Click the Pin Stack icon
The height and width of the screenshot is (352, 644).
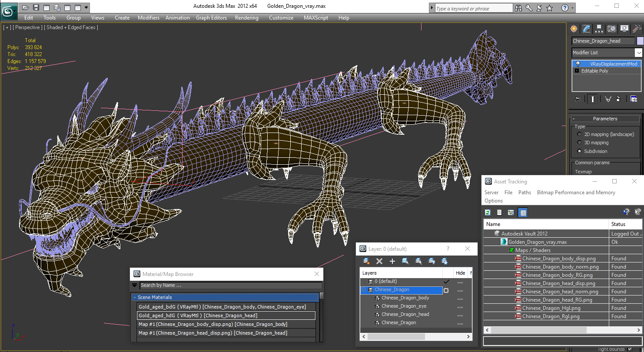(x=577, y=99)
